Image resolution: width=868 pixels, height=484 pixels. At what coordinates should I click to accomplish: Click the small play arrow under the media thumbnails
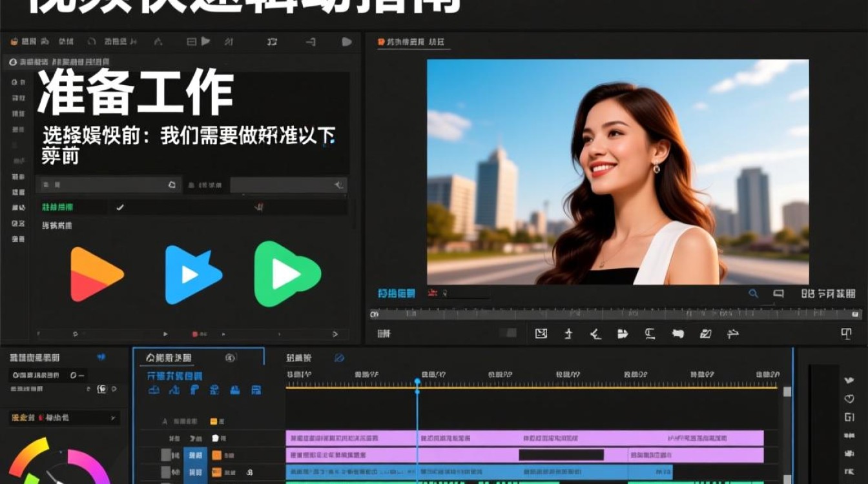click(x=165, y=334)
